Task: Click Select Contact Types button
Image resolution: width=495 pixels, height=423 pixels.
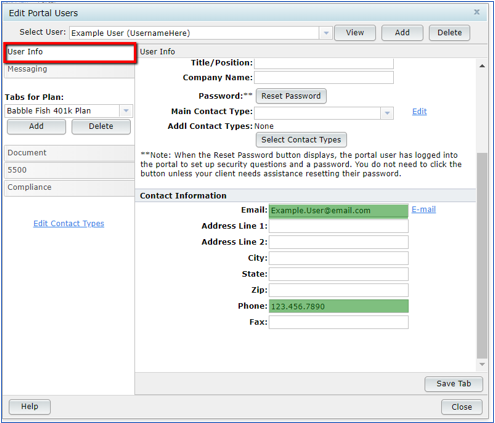Action: coord(301,140)
